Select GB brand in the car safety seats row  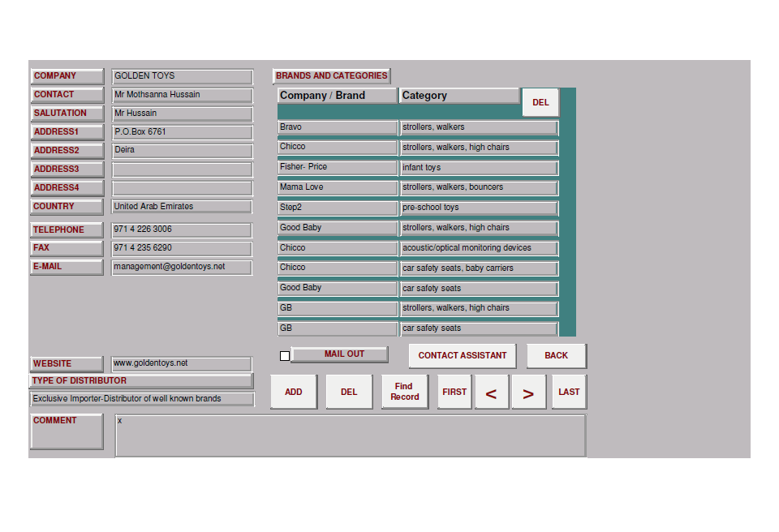(x=338, y=328)
